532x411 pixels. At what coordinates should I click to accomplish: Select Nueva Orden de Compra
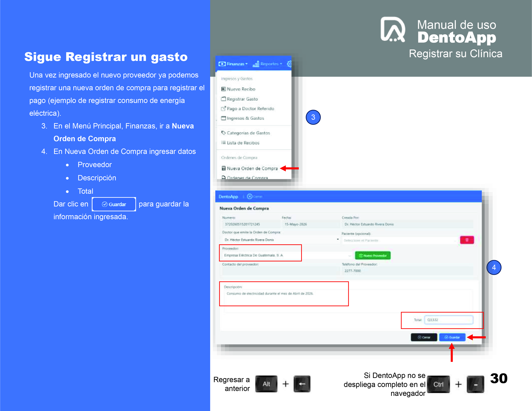[250, 168]
